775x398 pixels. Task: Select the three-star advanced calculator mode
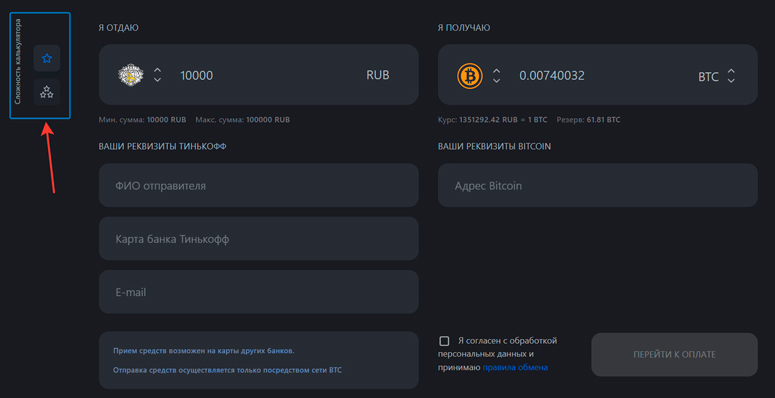tap(47, 92)
